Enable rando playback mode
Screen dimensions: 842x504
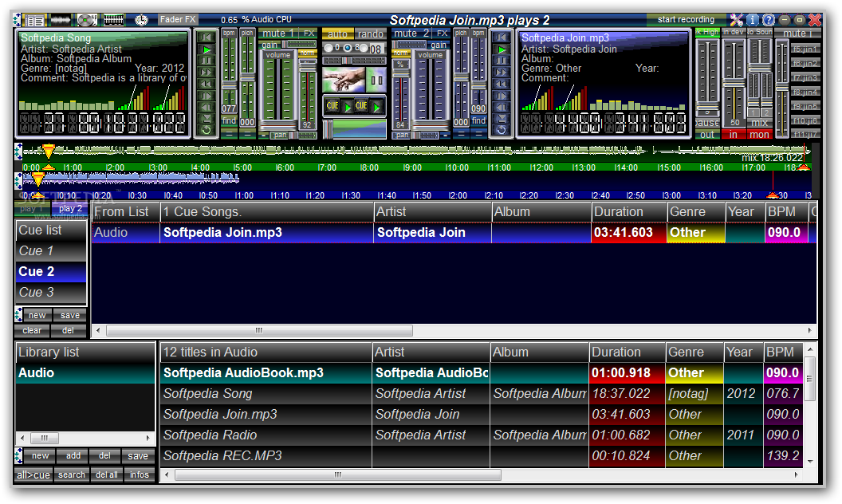[x=371, y=33]
